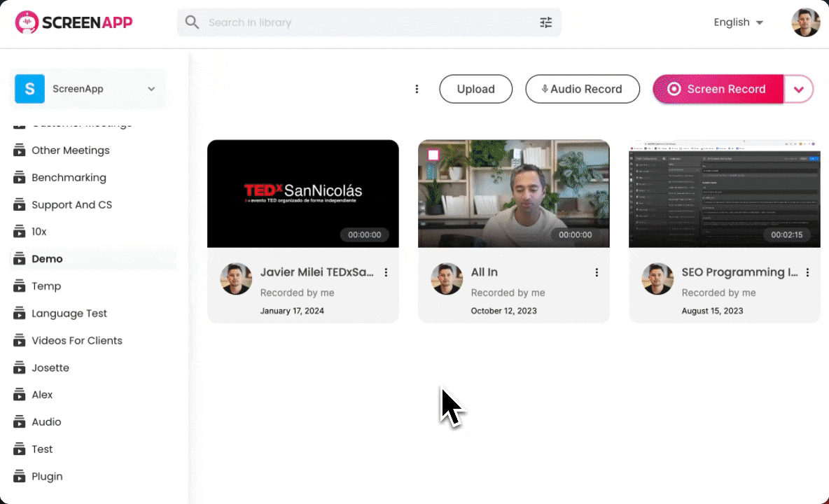Go to Videos For Clients folder
The image size is (829, 504).
pos(76,341)
